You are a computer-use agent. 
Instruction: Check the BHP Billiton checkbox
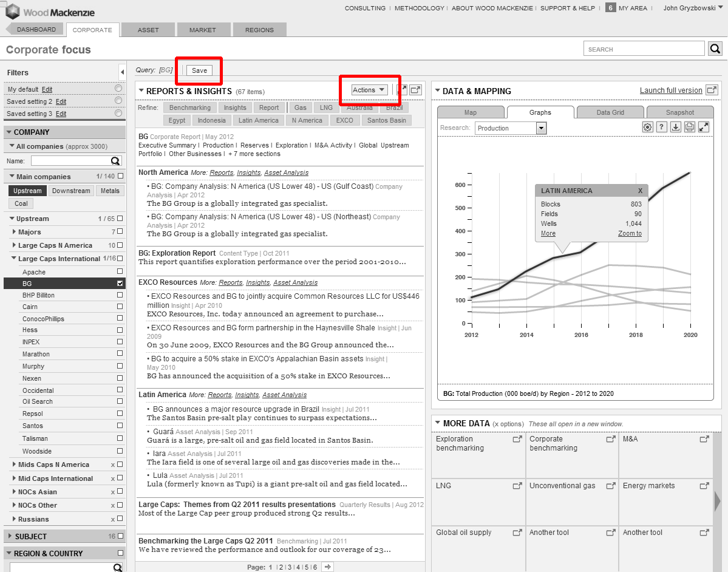pos(120,295)
